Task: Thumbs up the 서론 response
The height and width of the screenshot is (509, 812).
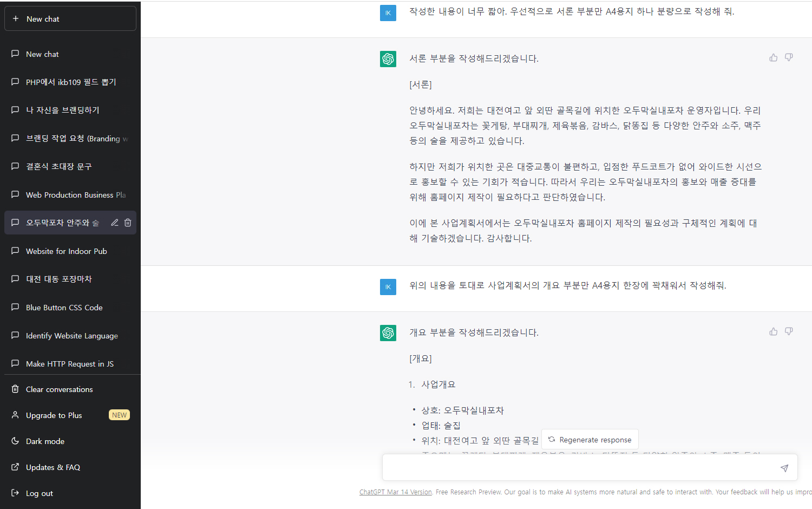Action: click(773, 57)
